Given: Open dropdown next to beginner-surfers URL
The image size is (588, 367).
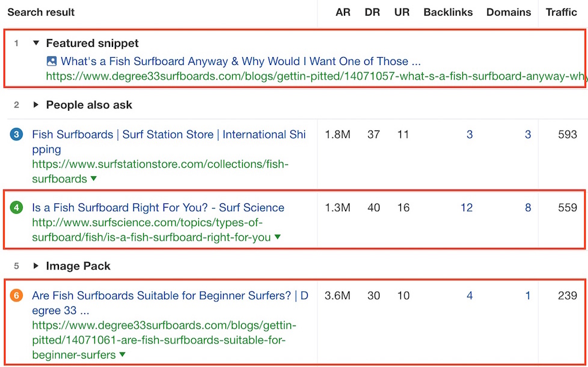Looking at the screenshot, I should coord(122,354).
